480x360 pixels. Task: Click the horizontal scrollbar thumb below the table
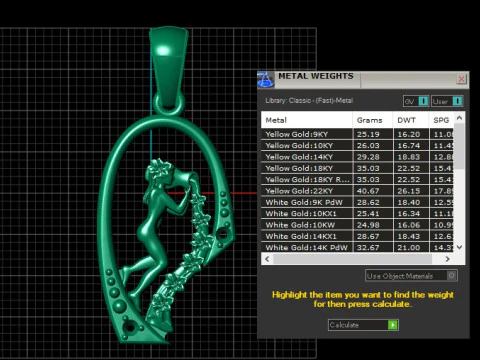pos(352,259)
